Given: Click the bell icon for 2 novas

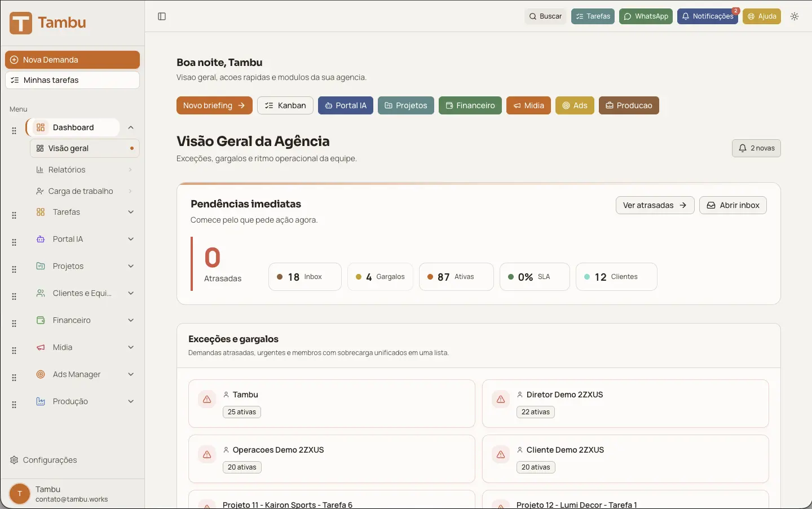Looking at the screenshot, I should point(743,148).
